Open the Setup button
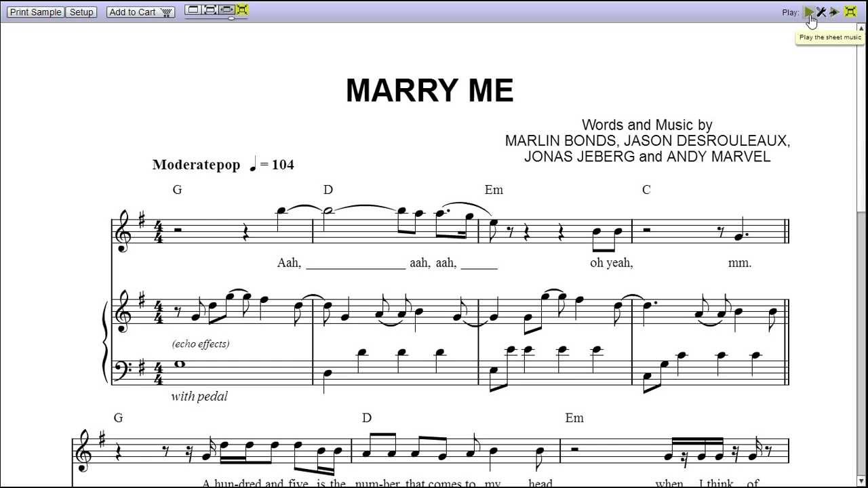This screenshot has width=868, height=488. click(81, 12)
